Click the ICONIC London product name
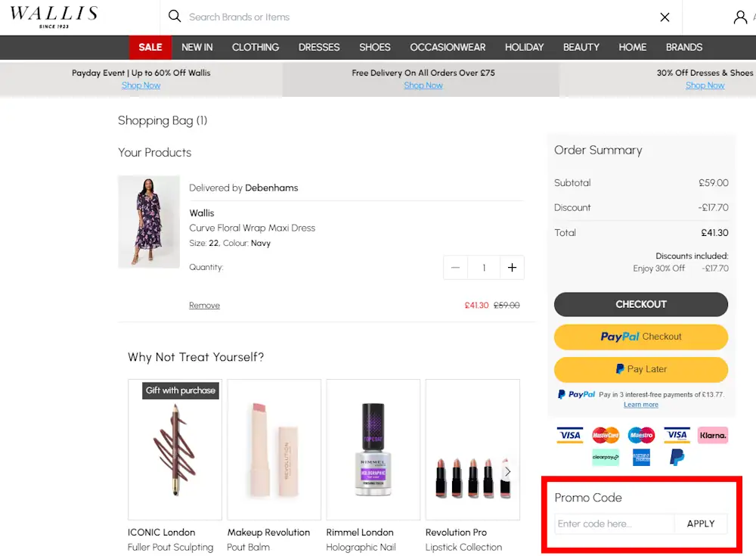This screenshot has width=756, height=556. click(162, 533)
